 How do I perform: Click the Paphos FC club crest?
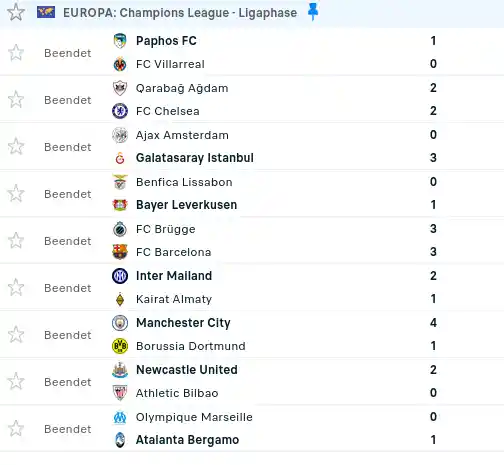point(120,41)
